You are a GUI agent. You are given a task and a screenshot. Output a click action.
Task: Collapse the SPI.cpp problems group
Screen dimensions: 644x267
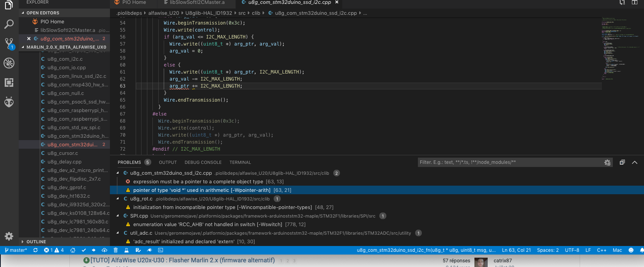pyautogui.click(x=118, y=216)
